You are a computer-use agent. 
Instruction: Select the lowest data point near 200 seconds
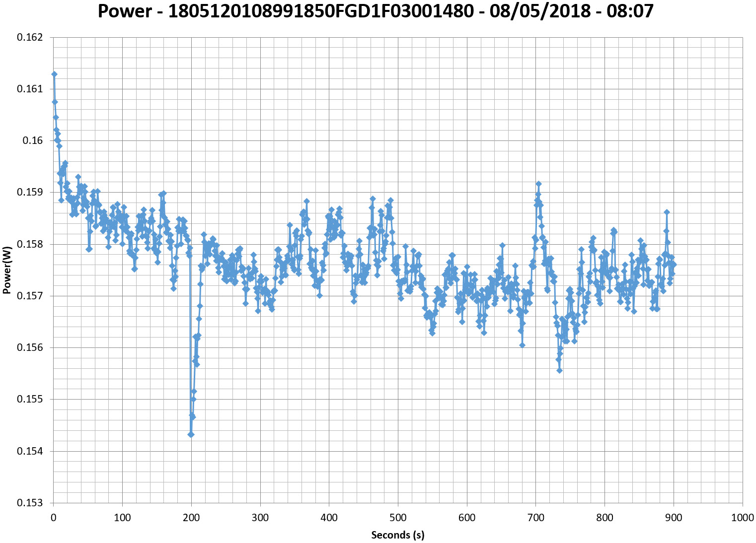[191, 434]
